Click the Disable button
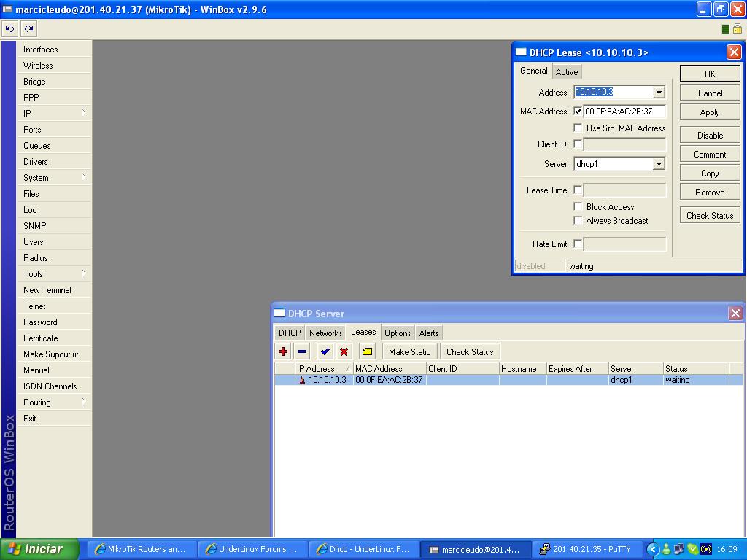The width and height of the screenshot is (747, 560). pyautogui.click(x=710, y=135)
